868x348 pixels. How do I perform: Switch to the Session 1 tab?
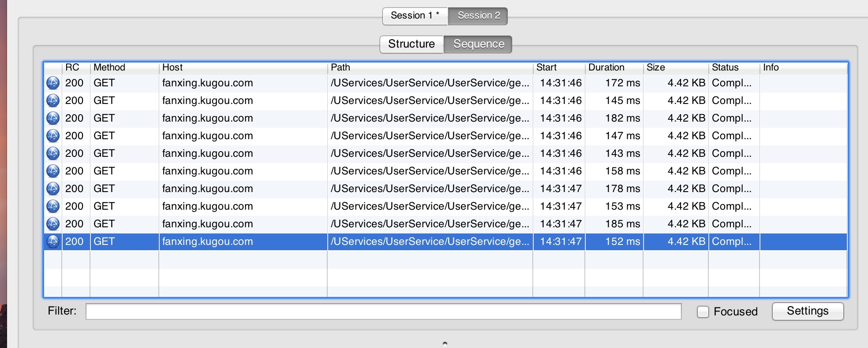click(415, 16)
